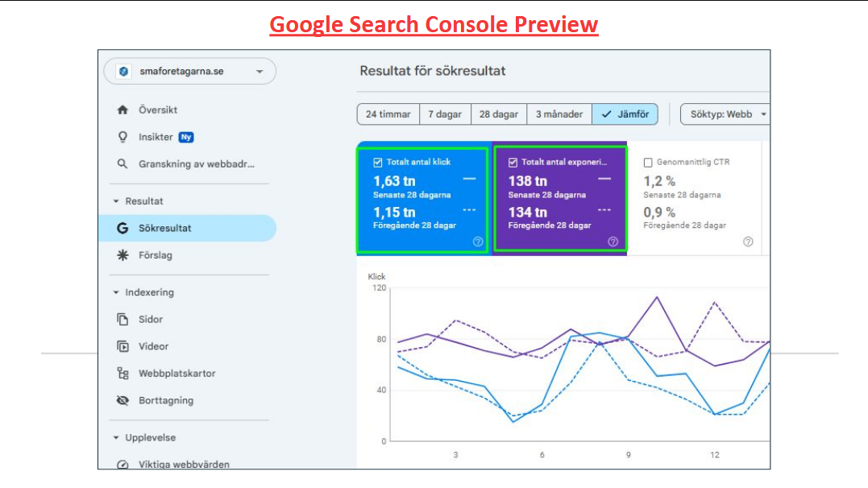Open the Söktyp: Webb filter dropdown
Viewport: 868px width, 488px height.
pos(727,114)
